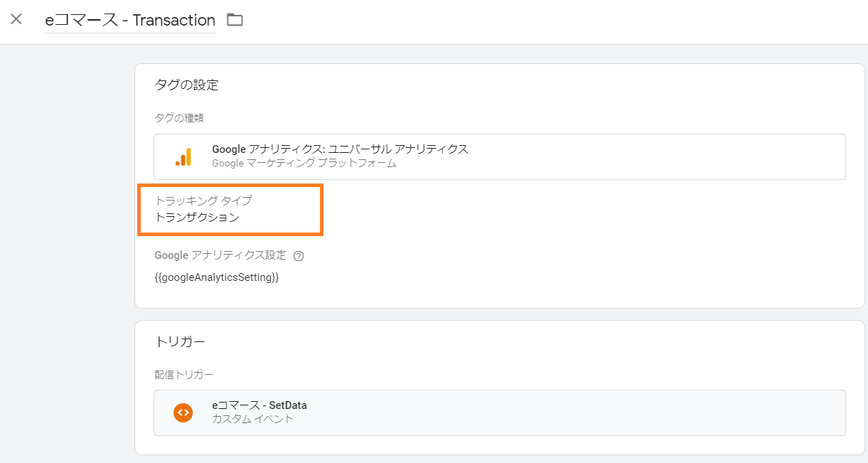Click the 配信トリガー label

pos(183,374)
